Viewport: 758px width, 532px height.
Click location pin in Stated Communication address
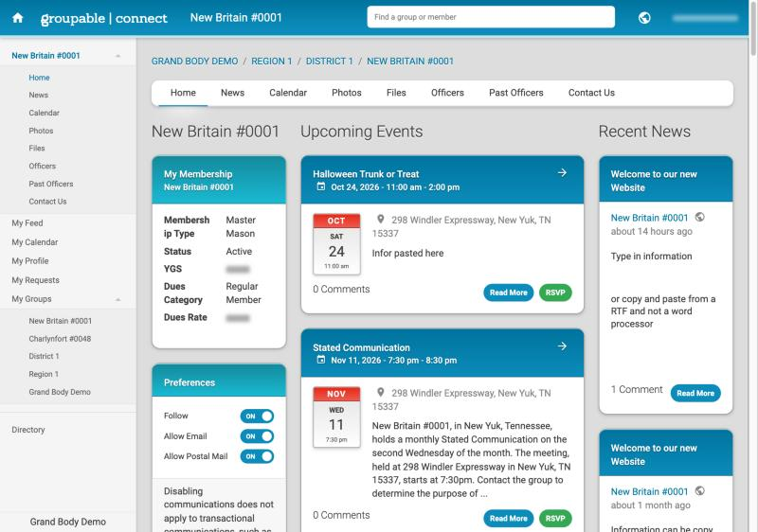[381, 393]
